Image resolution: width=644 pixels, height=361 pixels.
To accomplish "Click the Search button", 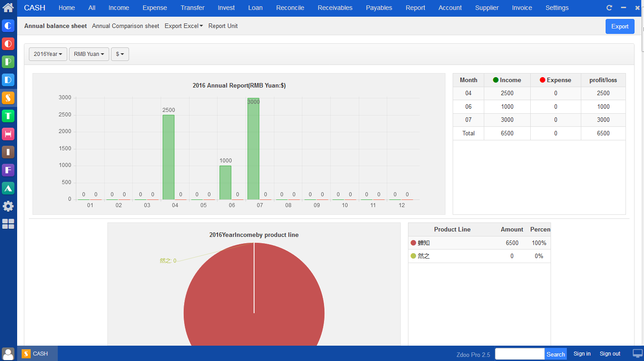I will pos(556,354).
